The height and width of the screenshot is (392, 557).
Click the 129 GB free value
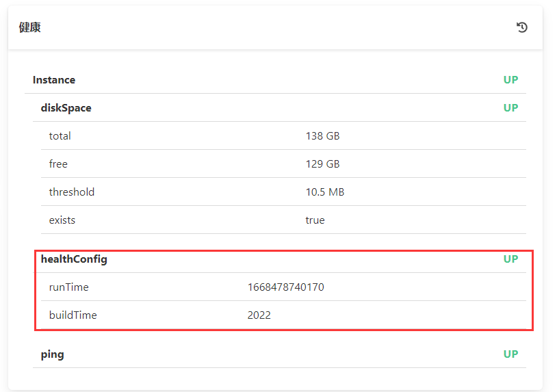pyautogui.click(x=322, y=164)
